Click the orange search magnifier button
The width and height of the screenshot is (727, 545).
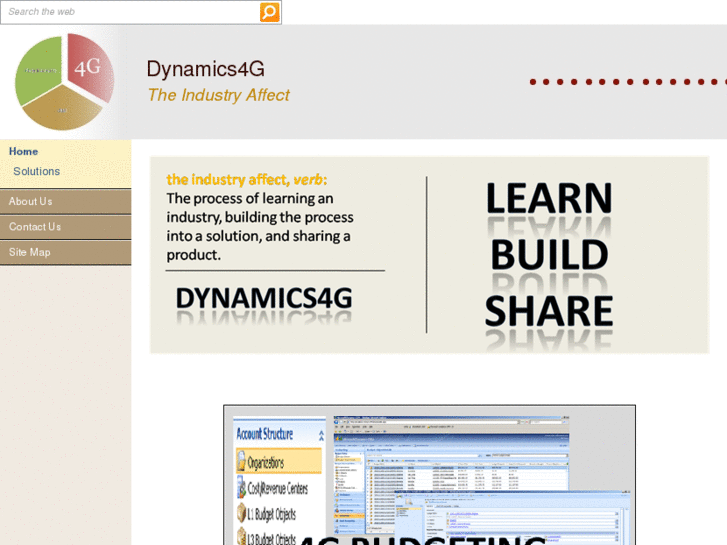pyautogui.click(x=269, y=12)
